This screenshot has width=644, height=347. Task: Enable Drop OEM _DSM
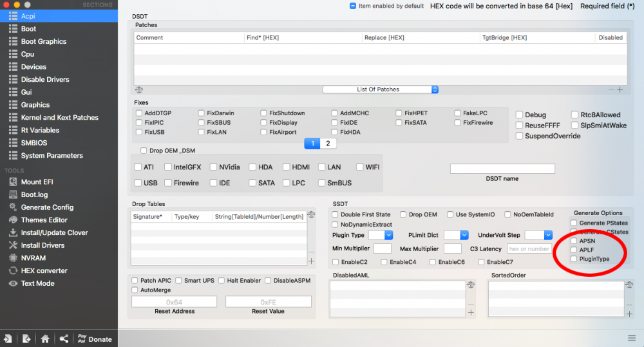144,151
